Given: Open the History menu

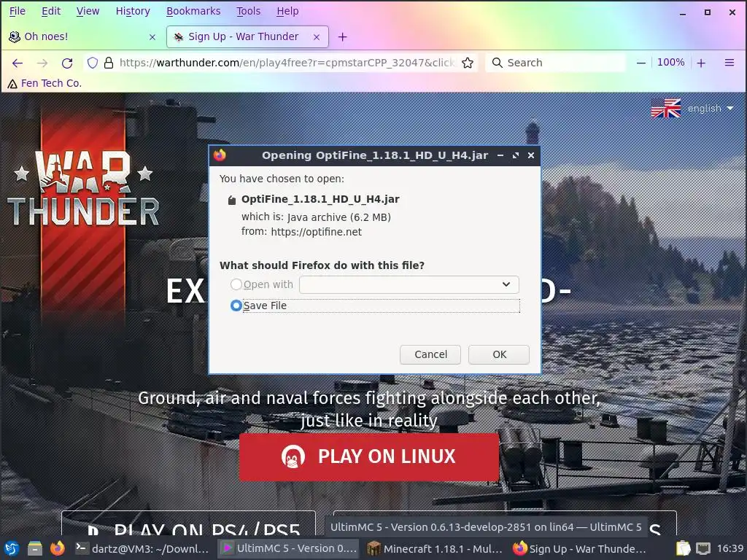Looking at the screenshot, I should (x=133, y=11).
